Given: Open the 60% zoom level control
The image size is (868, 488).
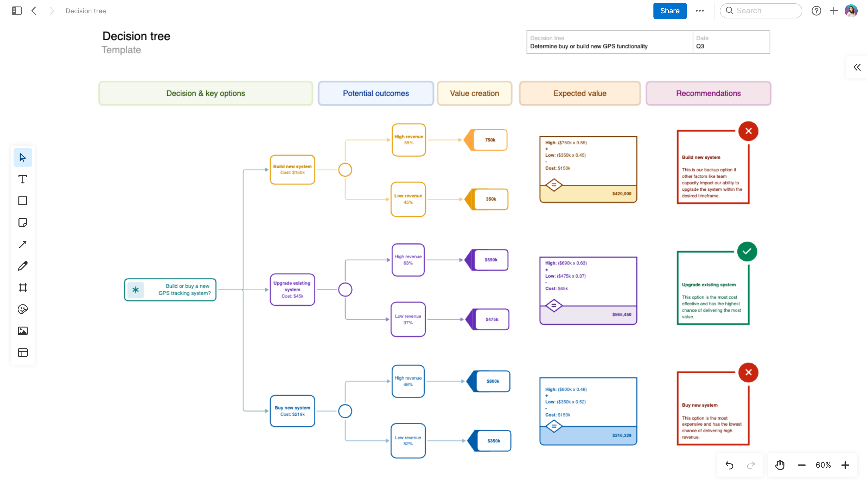Looking at the screenshot, I should (823, 465).
